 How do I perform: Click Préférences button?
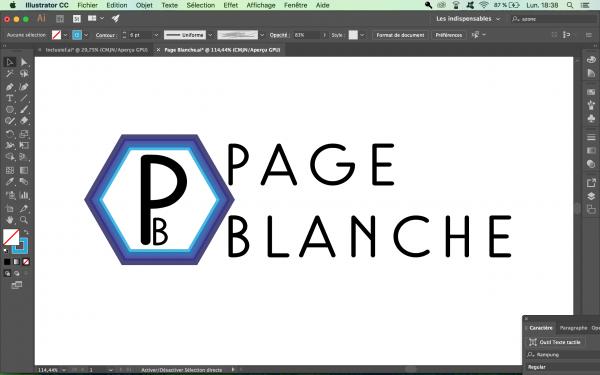point(448,35)
